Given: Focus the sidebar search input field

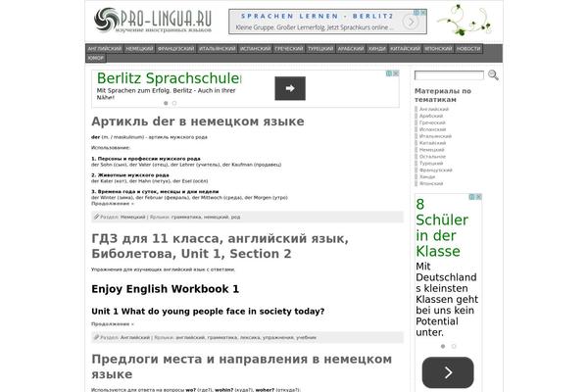Looking at the screenshot, I should [449, 75].
